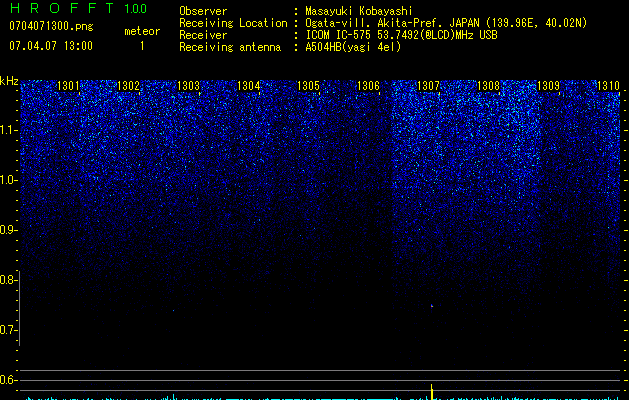Click the 1309 time marker
The image size is (629, 400).
[x=548, y=86]
